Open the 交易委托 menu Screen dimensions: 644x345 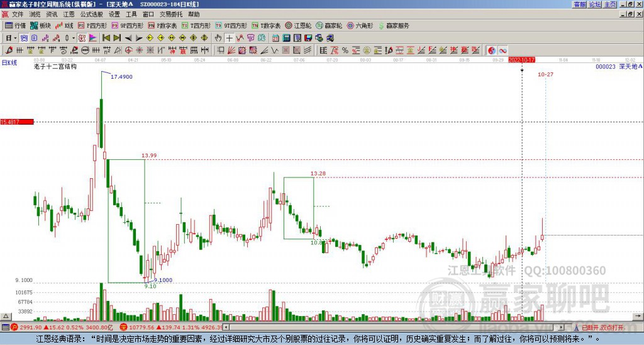click(x=171, y=14)
